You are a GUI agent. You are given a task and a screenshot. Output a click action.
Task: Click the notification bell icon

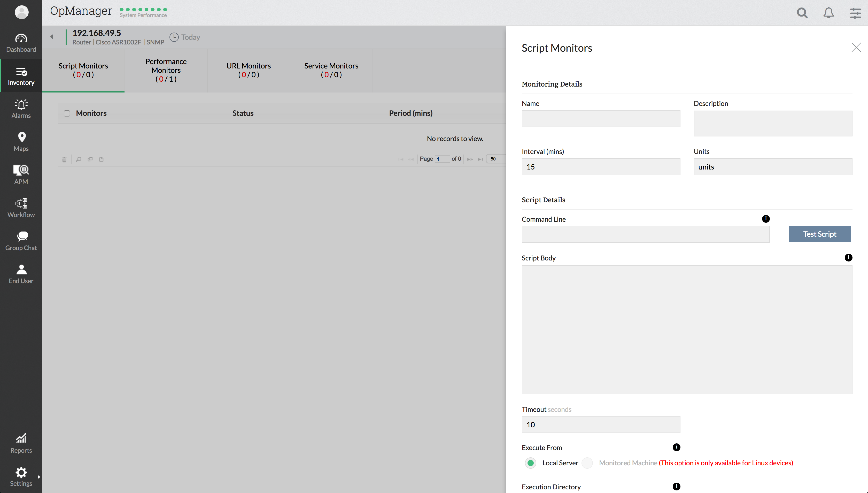[828, 13]
